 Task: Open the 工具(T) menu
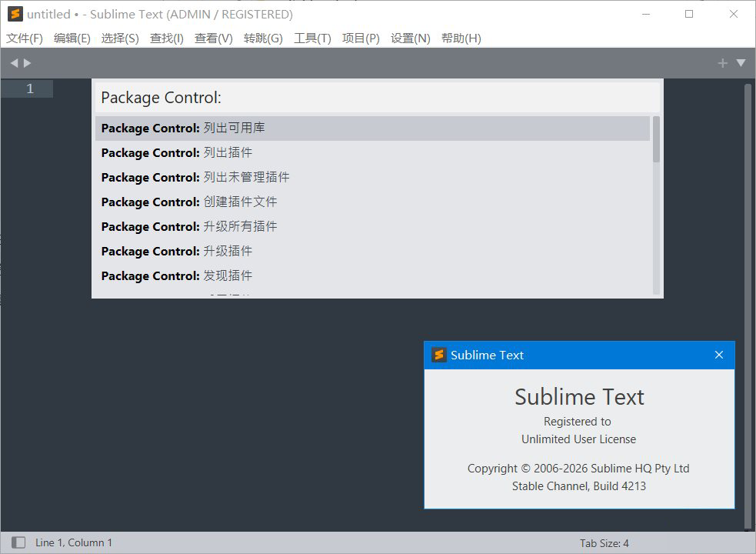click(312, 38)
